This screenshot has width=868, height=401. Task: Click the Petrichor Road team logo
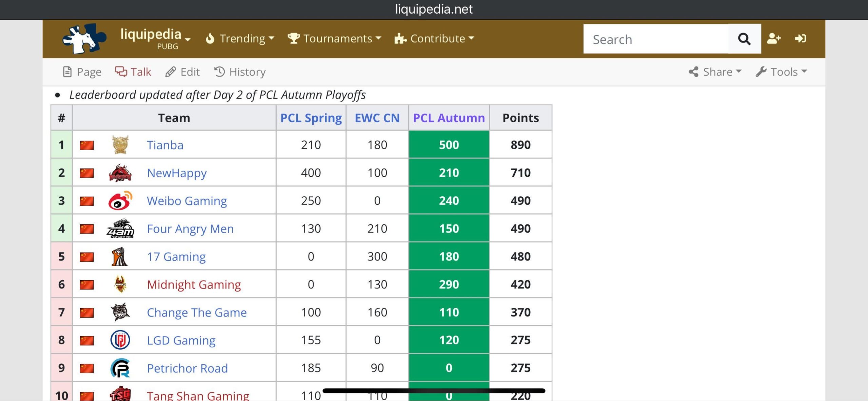120,368
